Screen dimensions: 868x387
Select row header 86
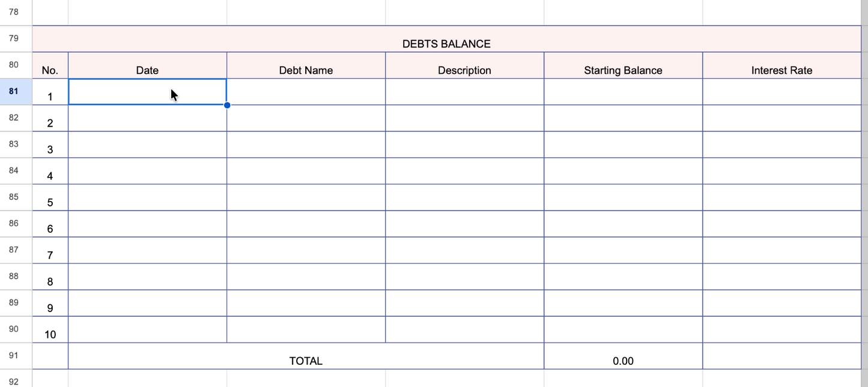(16, 224)
